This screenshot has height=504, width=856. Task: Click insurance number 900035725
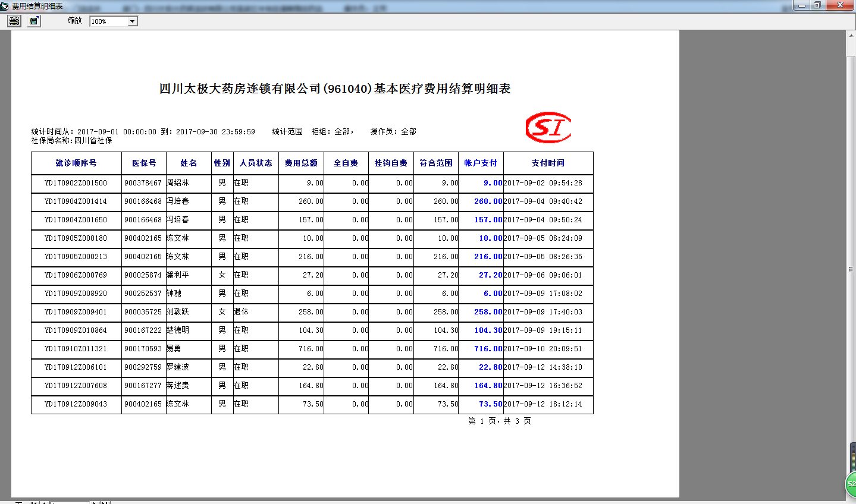tap(143, 312)
